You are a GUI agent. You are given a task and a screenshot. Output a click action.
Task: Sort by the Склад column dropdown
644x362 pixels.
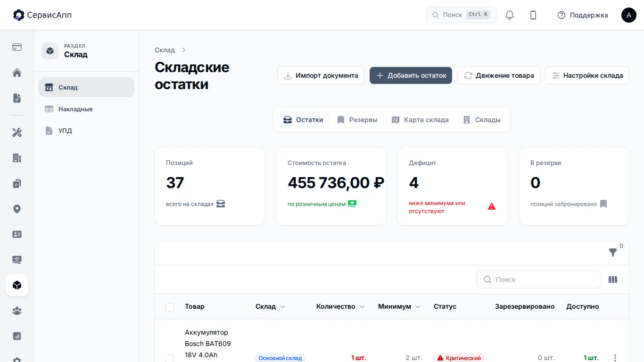tap(282, 306)
